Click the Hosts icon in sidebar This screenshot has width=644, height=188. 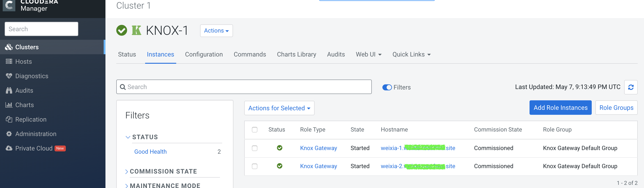(x=9, y=61)
